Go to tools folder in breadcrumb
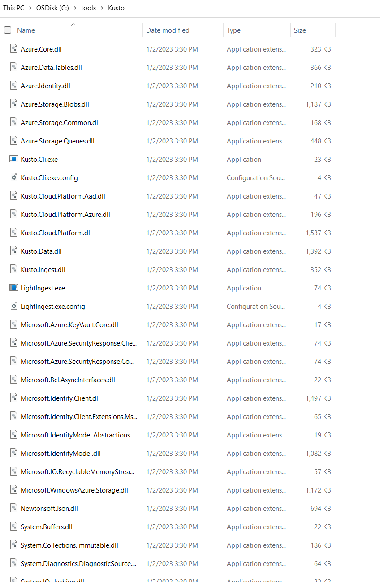This screenshot has height=588, width=380. tap(89, 8)
